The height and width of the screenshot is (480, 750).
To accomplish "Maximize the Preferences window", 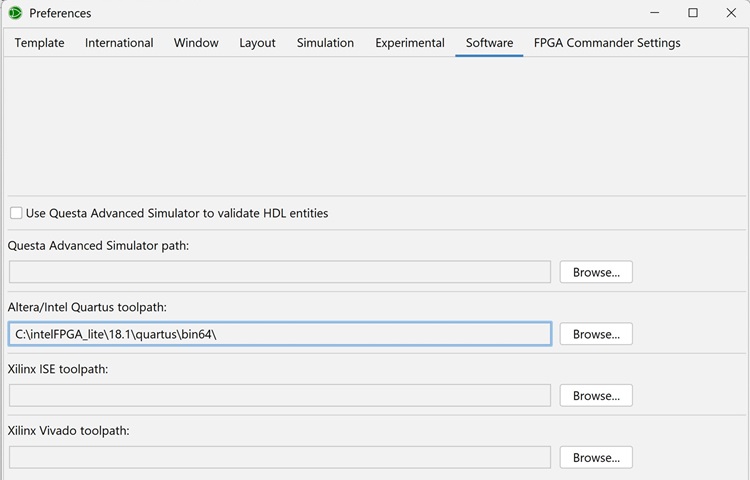I will [693, 13].
